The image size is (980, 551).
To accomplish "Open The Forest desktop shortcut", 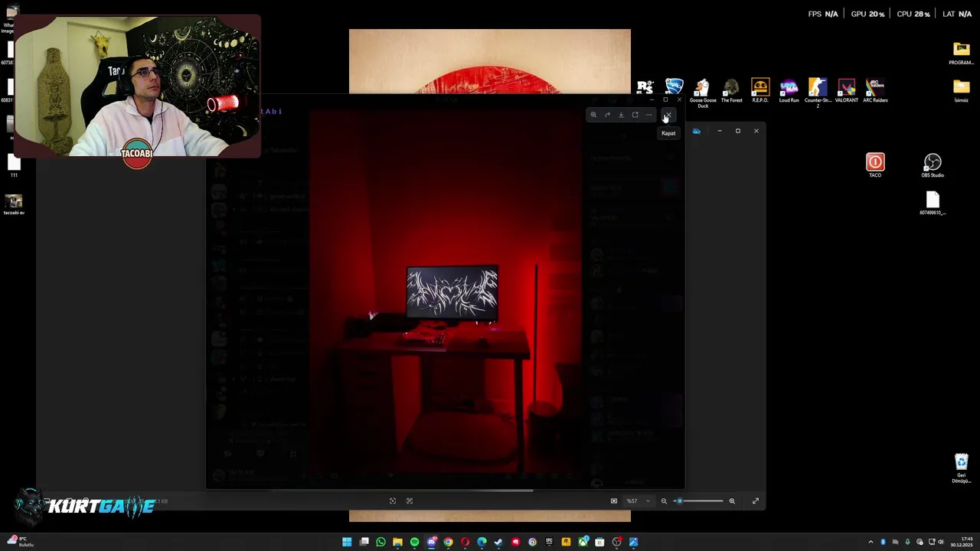I will coord(731,90).
